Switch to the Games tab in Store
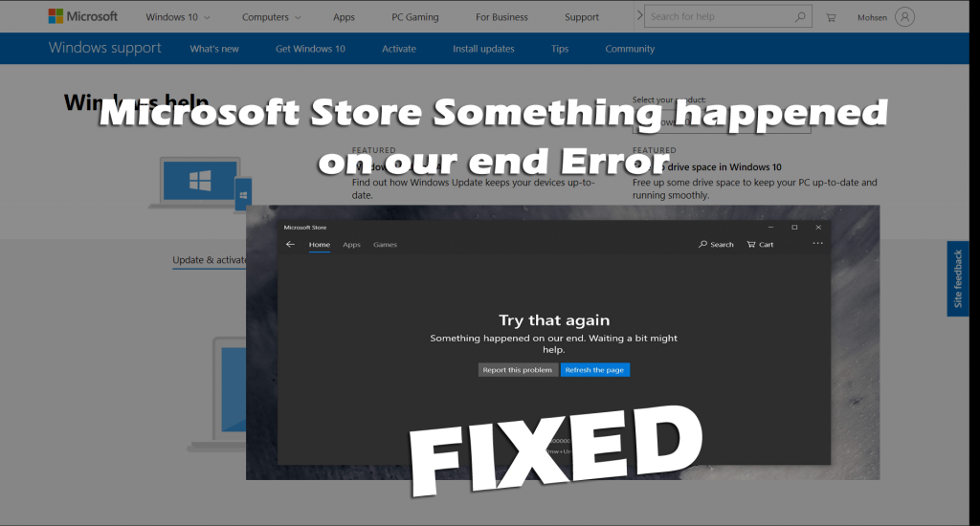This screenshot has width=980, height=526. pos(385,245)
